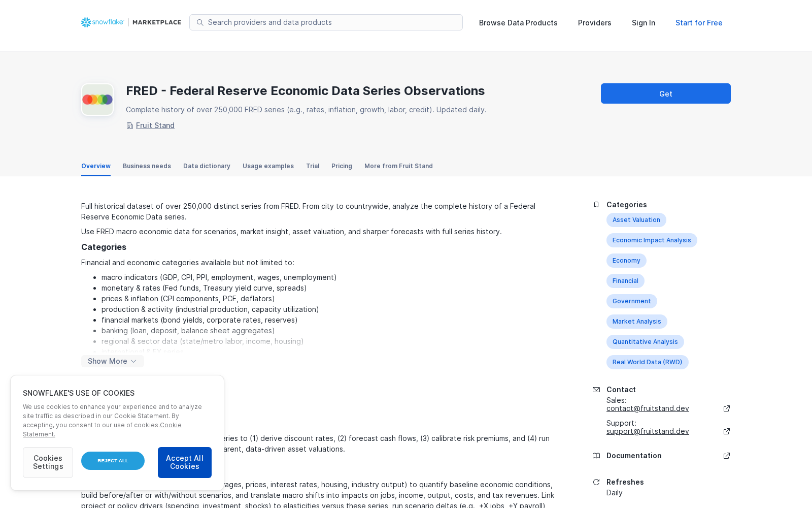
Task: Open Browse Data Products menu
Action: (518, 23)
